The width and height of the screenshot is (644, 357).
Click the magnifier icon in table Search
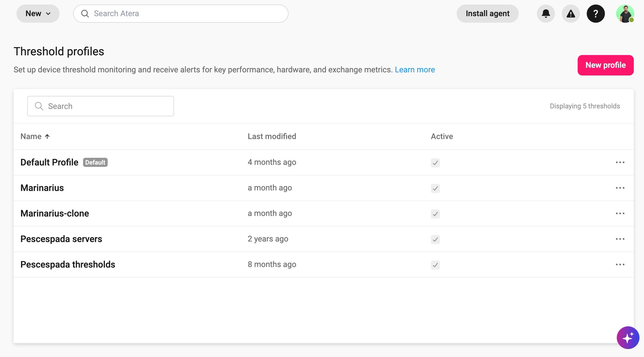pyautogui.click(x=39, y=106)
